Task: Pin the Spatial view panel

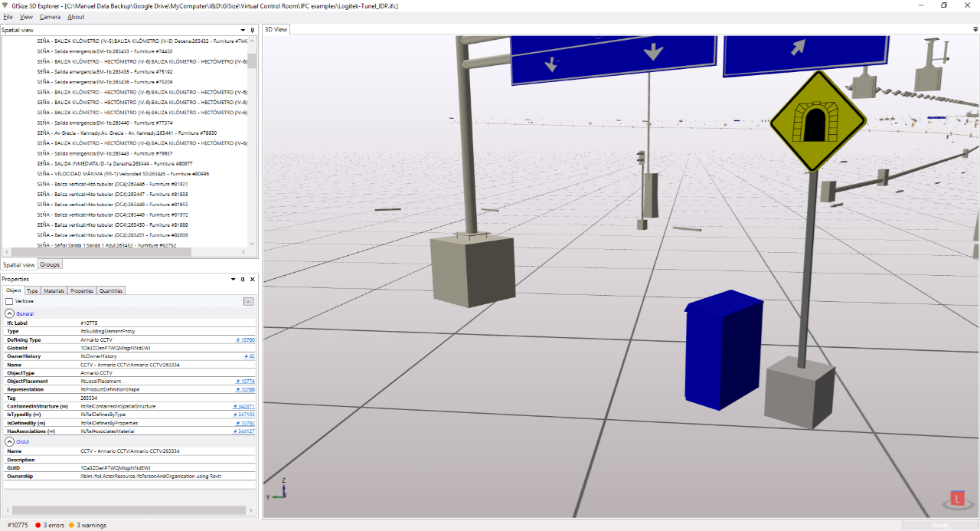Action: point(253,30)
